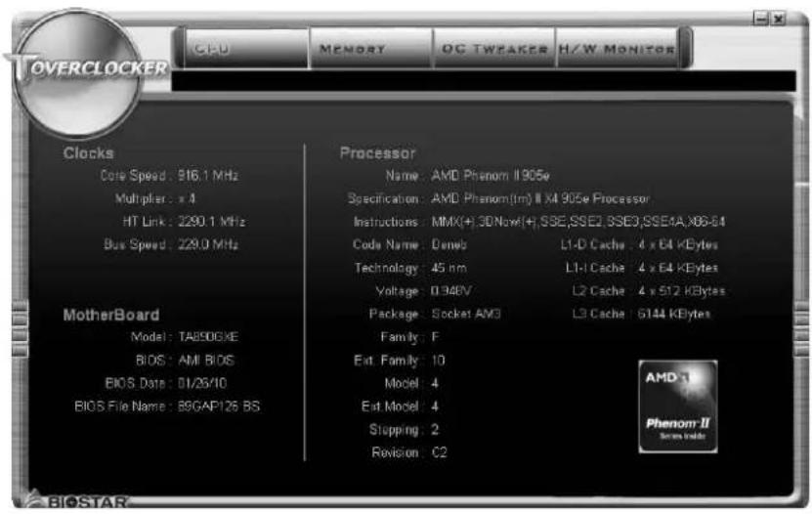Click the BIOS File Name value
812x514 pixels.
pos(219,407)
